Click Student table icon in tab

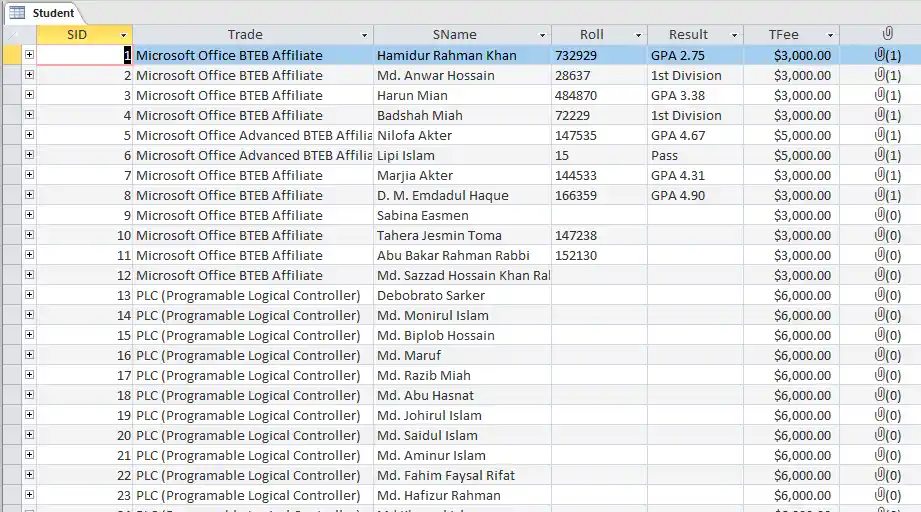coord(17,12)
